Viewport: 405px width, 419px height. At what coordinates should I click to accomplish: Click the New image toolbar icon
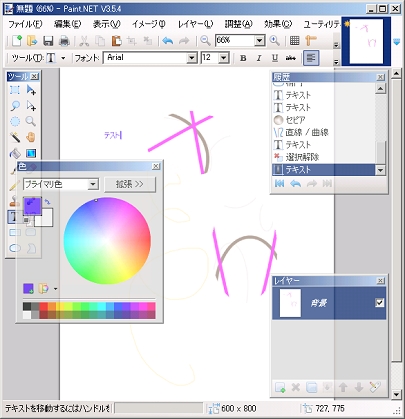click(x=16, y=41)
